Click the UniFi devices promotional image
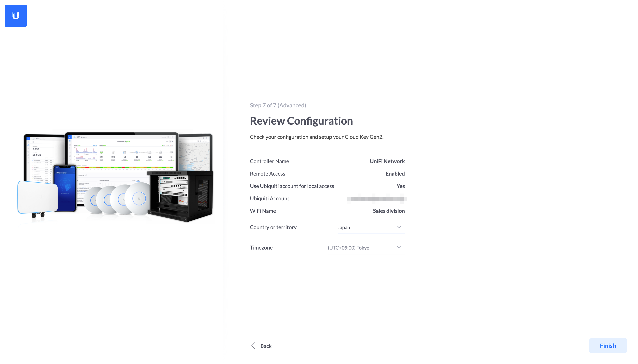638x364 pixels. coord(115,177)
